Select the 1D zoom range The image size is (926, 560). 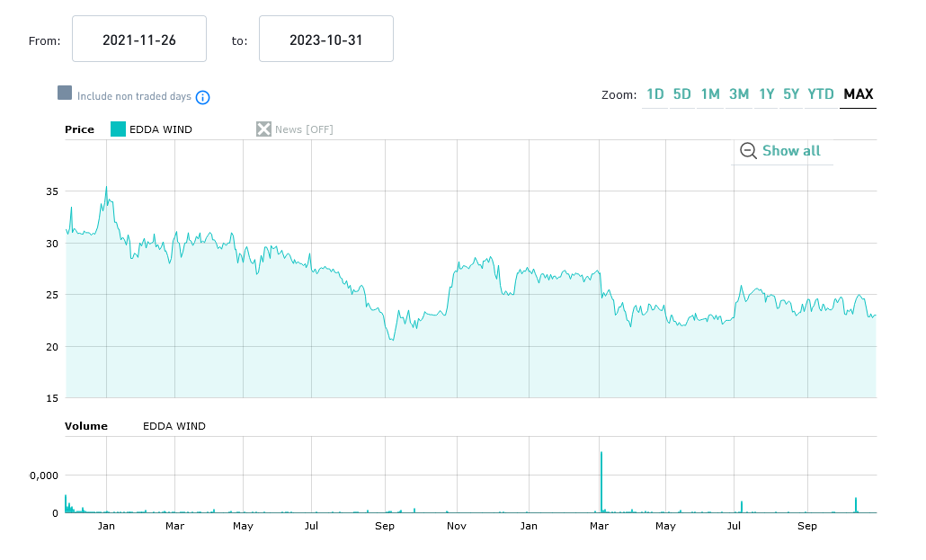(x=654, y=94)
